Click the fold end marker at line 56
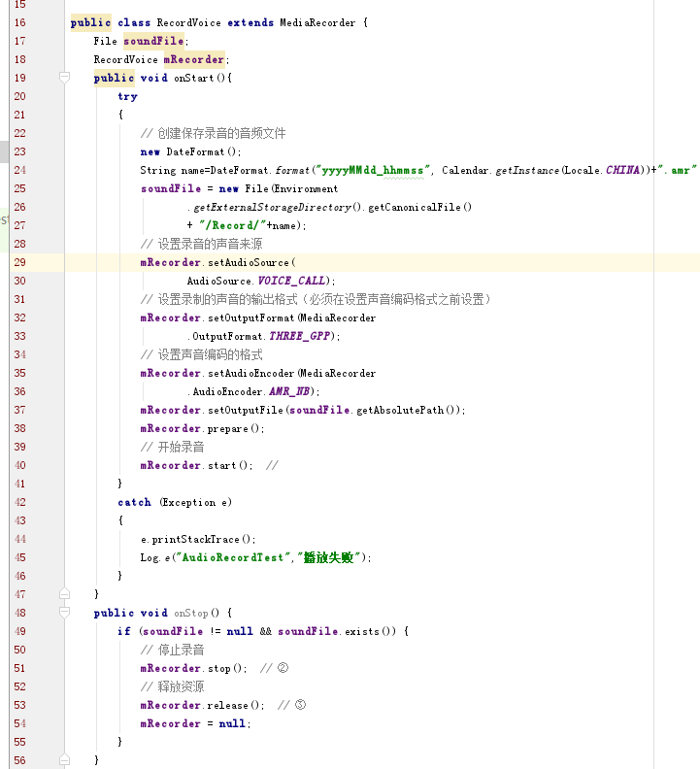Image resolution: width=700 pixels, height=769 pixels. [x=64, y=760]
